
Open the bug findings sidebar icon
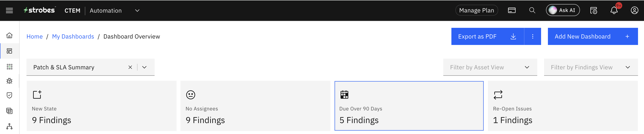point(9,81)
